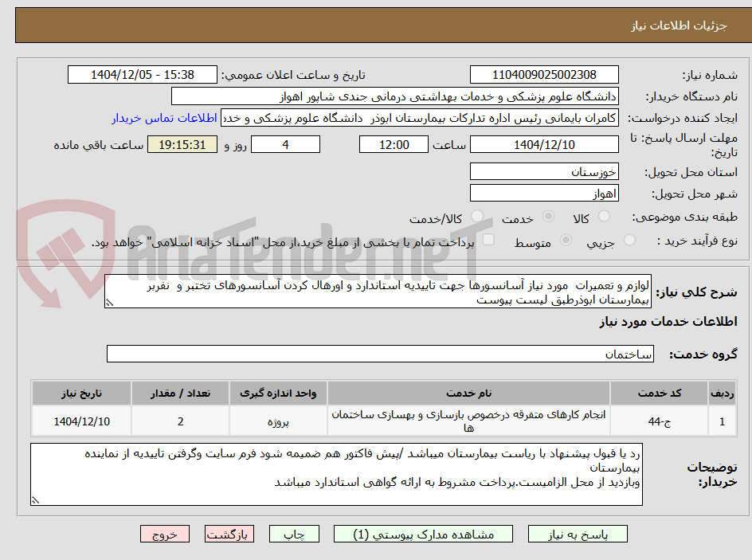Click the تاریخ نیاز column header
The height and width of the screenshot is (560, 752).
pyautogui.click(x=81, y=394)
